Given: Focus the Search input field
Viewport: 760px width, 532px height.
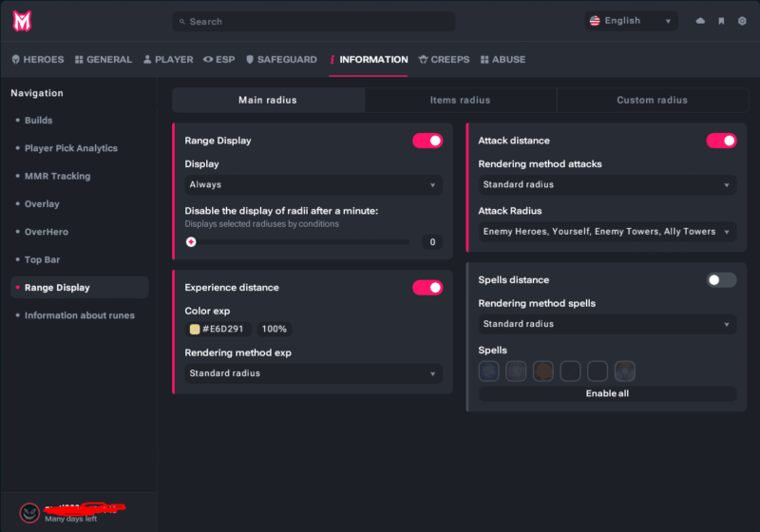Looking at the screenshot, I should pos(313,21).
